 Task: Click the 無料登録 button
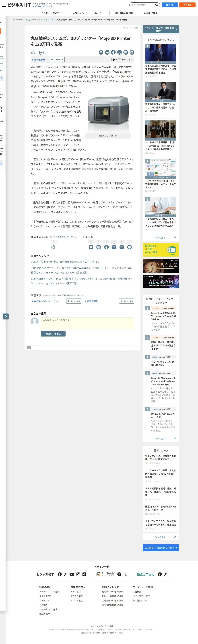point(187,5)
